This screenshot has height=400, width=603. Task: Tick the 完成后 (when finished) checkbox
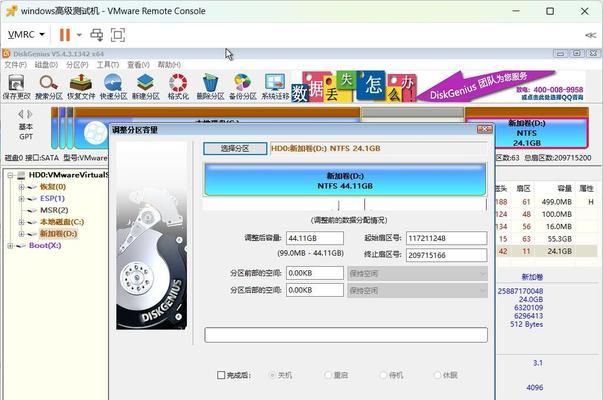(221, 375)
